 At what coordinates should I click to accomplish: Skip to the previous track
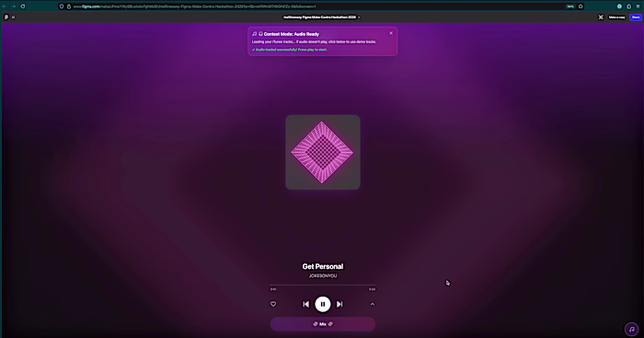(305, 304)
